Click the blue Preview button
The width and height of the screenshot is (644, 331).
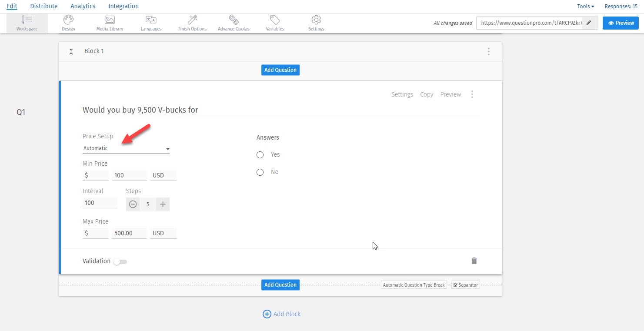point(621,23)
